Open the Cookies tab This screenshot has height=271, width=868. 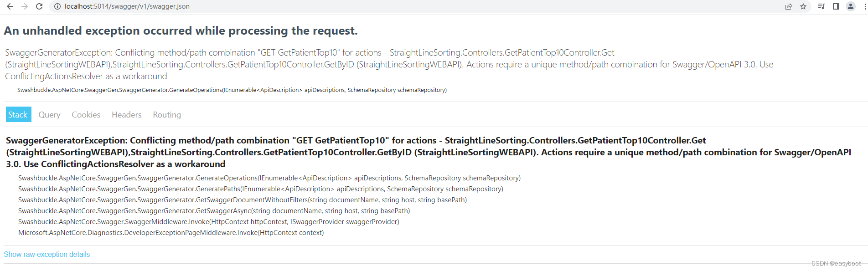click(86, 115)
